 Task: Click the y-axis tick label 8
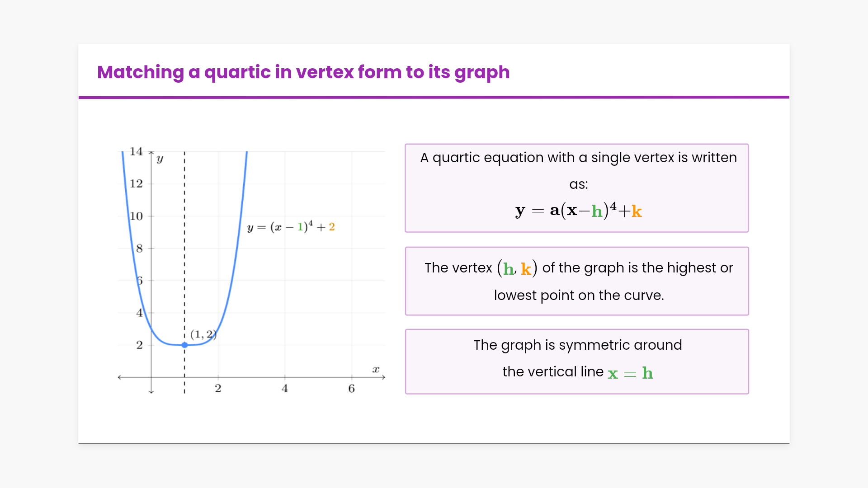pyautogui.click(x=139, y=248)
